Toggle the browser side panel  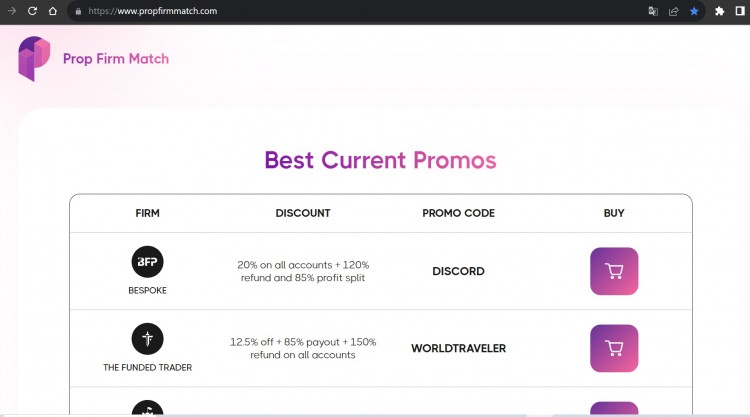740,11
